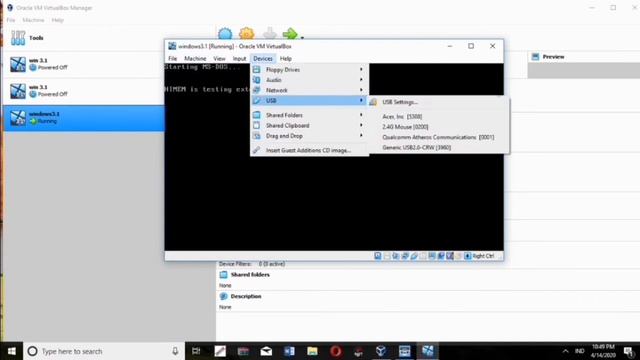Minimize the windows3.1 VM window
640x360 pixels.
(x=450, y=46)
